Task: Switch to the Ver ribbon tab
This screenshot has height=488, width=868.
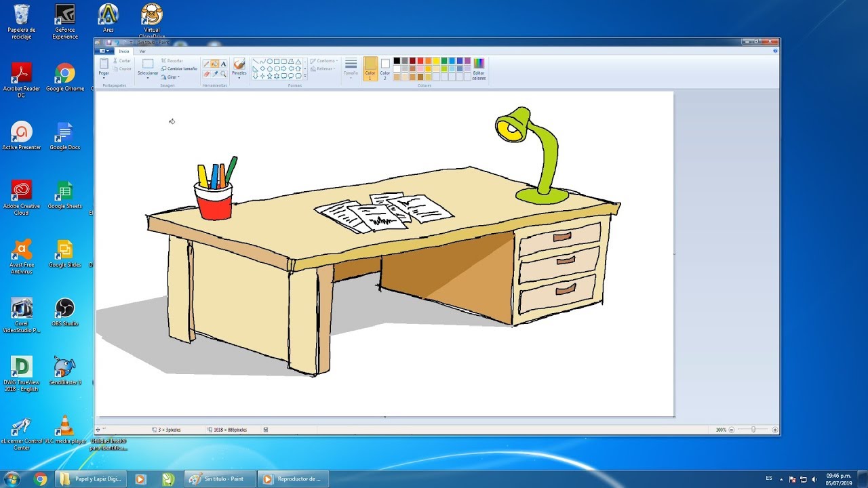Action: 142,51
